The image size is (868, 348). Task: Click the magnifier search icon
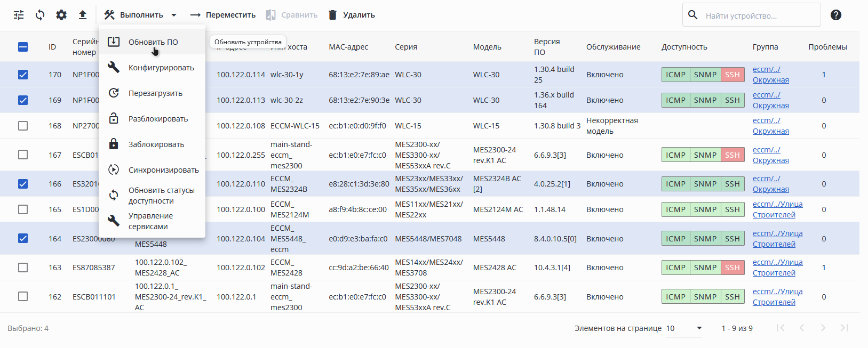[693, 15]
